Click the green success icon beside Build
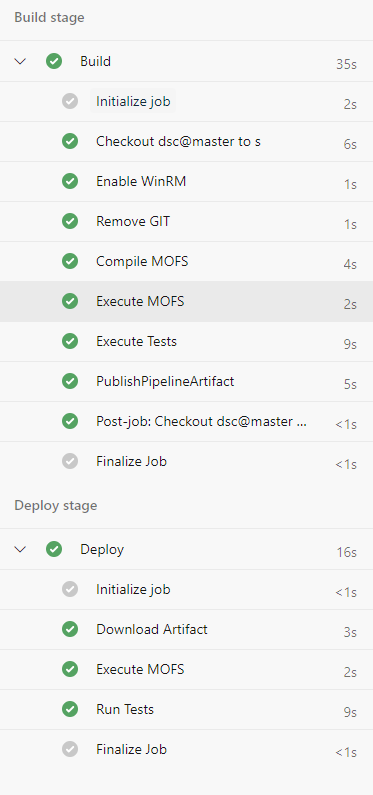 (x=54, y=61)
